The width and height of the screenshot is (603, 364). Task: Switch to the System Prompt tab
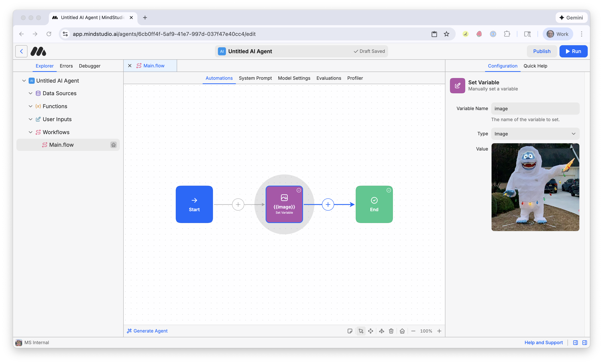(255, 78)
